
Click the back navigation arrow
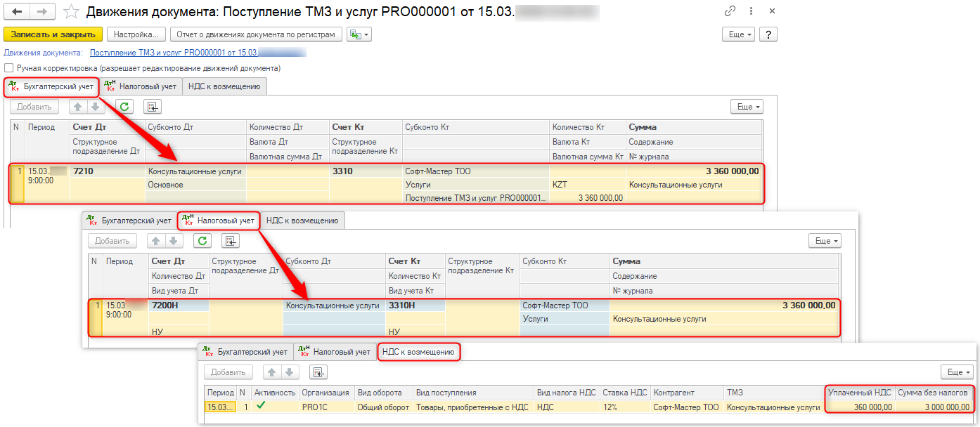pos(18,12)
